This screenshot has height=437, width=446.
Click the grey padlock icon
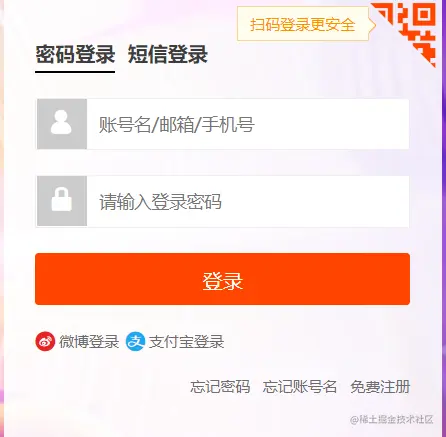[62, 201]
